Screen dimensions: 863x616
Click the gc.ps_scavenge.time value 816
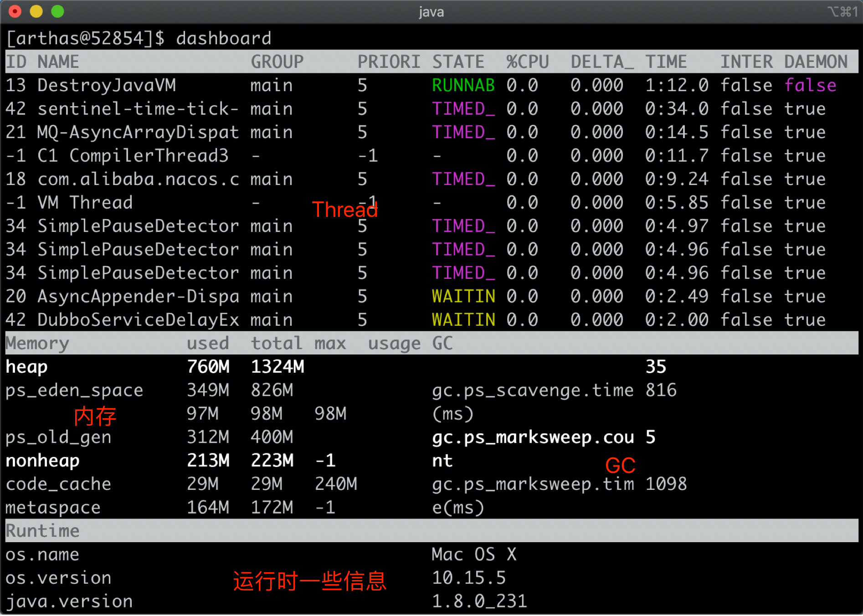[x=660, y=390]
